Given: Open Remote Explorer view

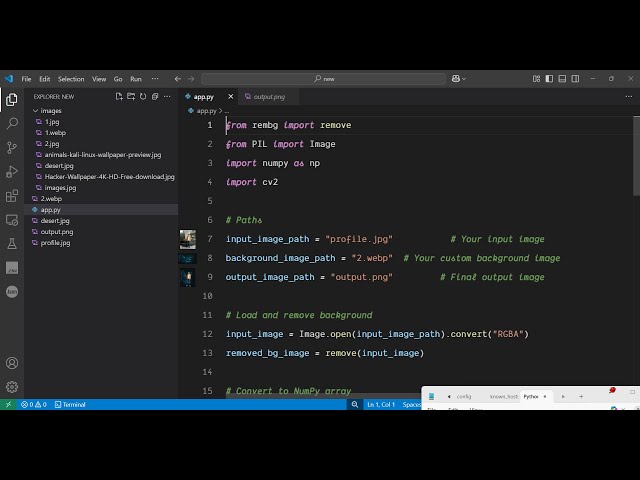Looking at the screenshot, I should click(12, 220).
